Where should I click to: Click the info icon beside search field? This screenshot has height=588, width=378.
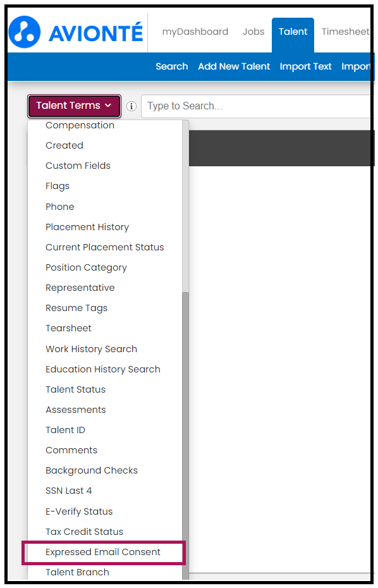[x=131, y=106]
